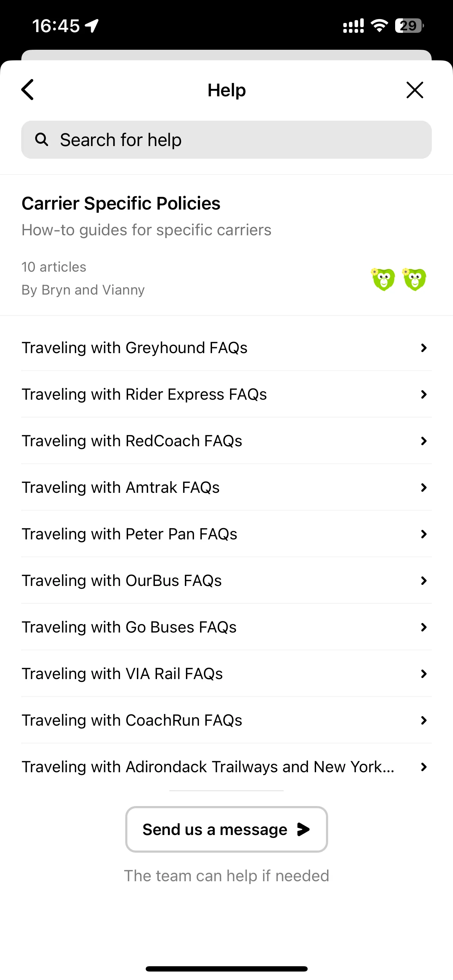Image resolution: width=453 pixels, height=980 pixels.
Task: Expand Rider Express FAQs via chevron
Action: click(x=423, y=394)
